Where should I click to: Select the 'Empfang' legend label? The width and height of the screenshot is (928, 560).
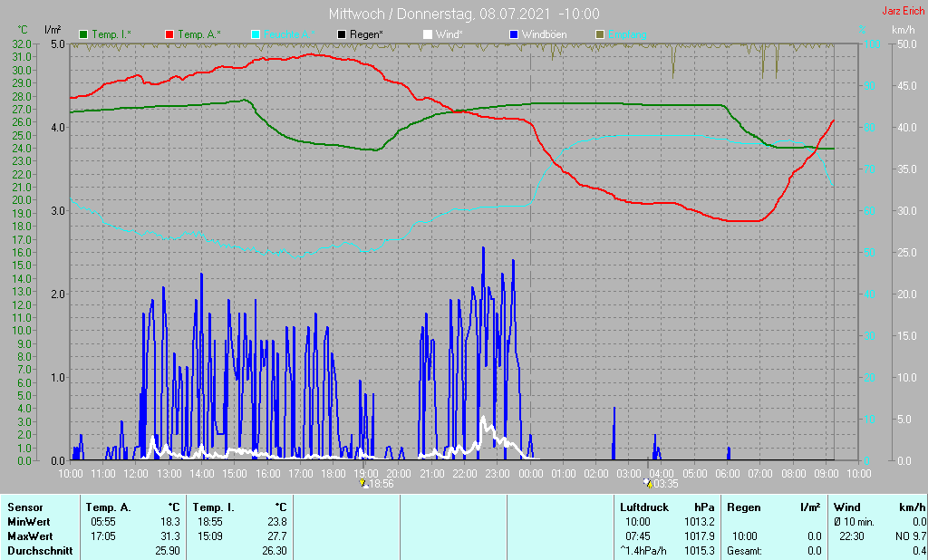tap(627, 35)
